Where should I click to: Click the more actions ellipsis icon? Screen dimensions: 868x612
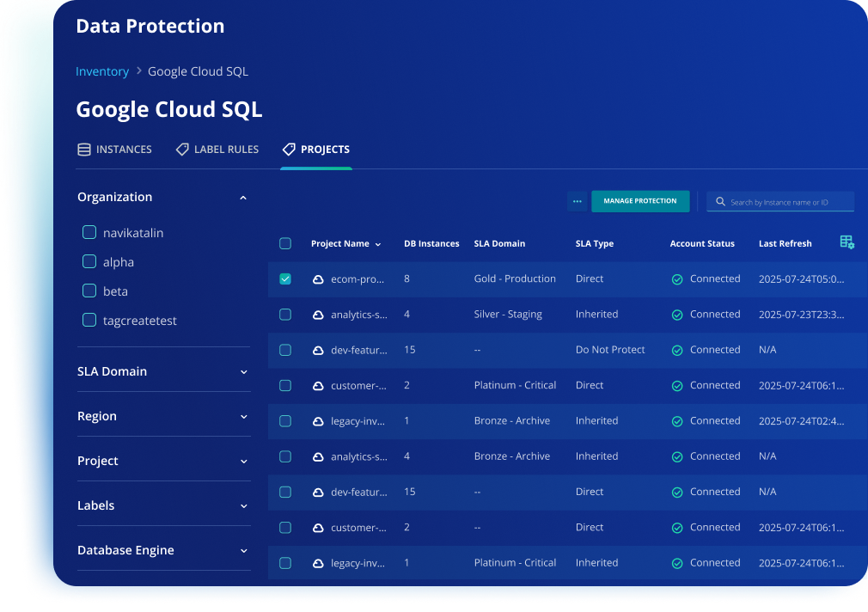pos(577,200)
